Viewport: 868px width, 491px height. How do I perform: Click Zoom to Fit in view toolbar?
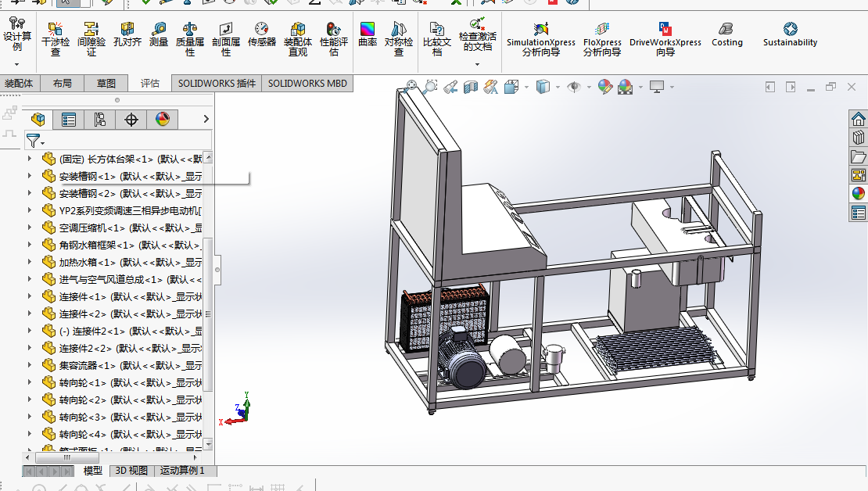[x=411, y=87]
